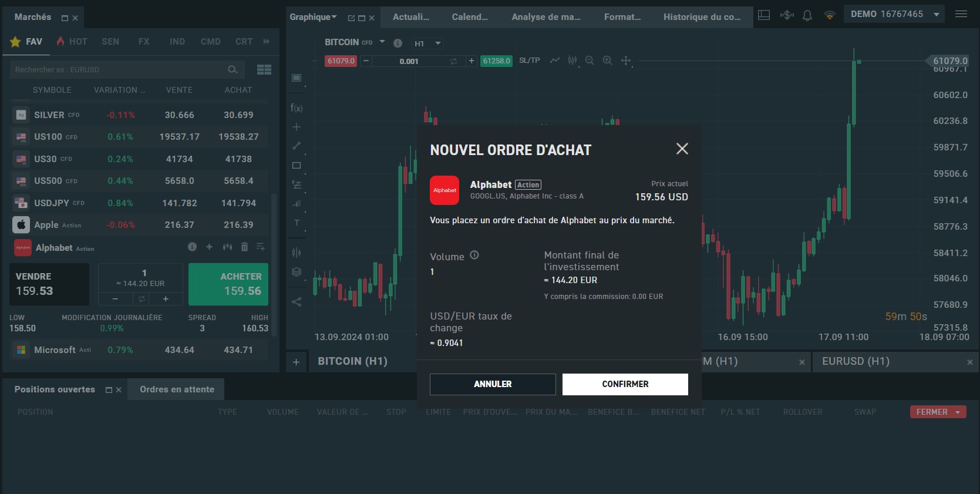Open the CMD commodities tab

point(211,42)
